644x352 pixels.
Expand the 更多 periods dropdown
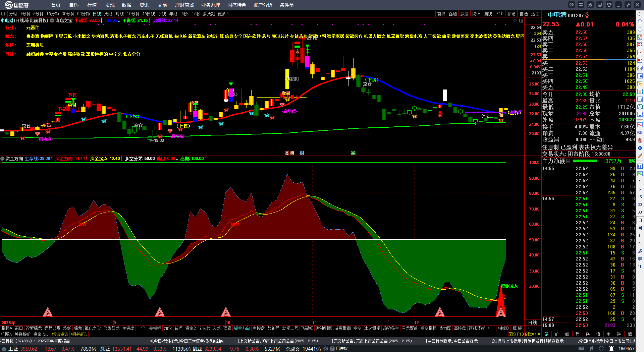click(223, 14)
